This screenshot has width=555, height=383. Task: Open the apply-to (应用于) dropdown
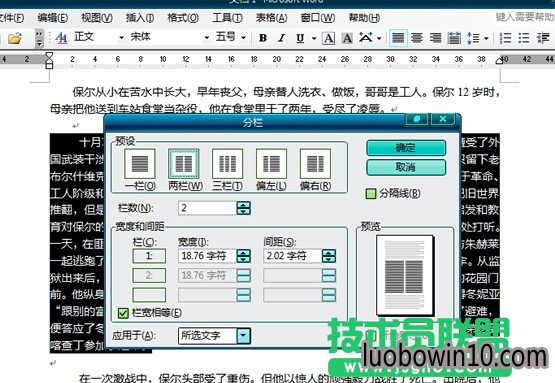pyautogui.click(x=244, y=336)
